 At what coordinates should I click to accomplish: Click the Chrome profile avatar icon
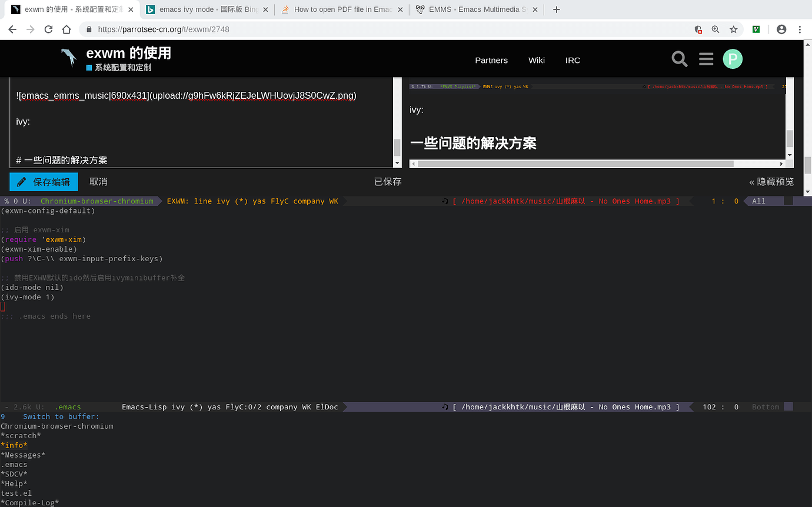(781, 29)
